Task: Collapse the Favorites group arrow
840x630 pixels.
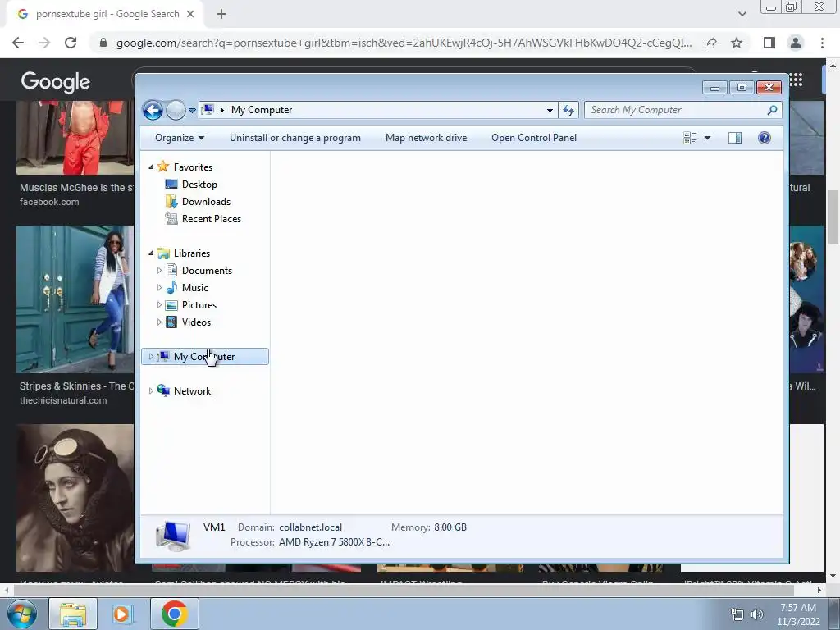Action: [x=151, y=167]
